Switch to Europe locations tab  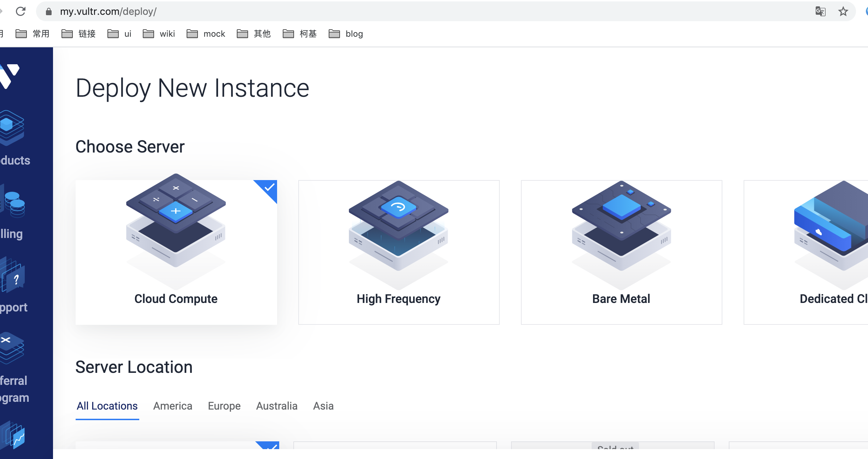click(224, 406)
